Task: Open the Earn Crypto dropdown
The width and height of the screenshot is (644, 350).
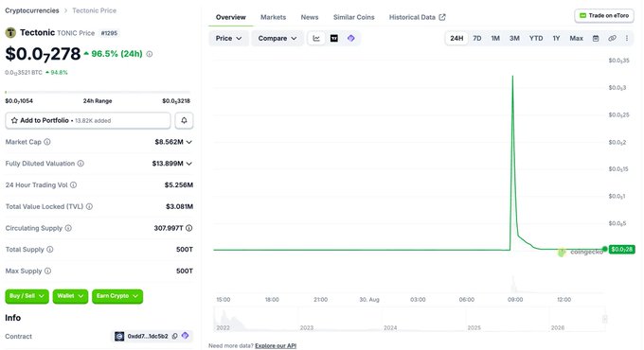Action: (x=117, y=296)
